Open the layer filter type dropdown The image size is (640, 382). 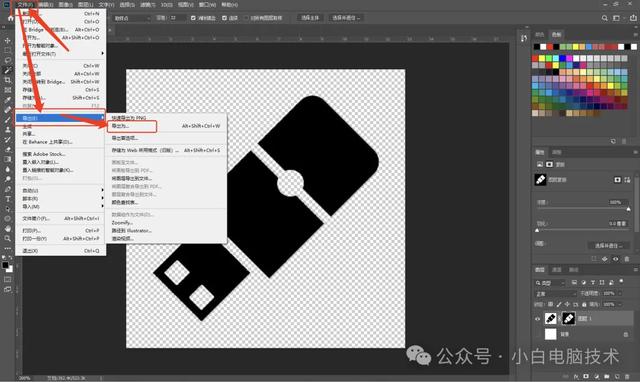coord(550,283)
